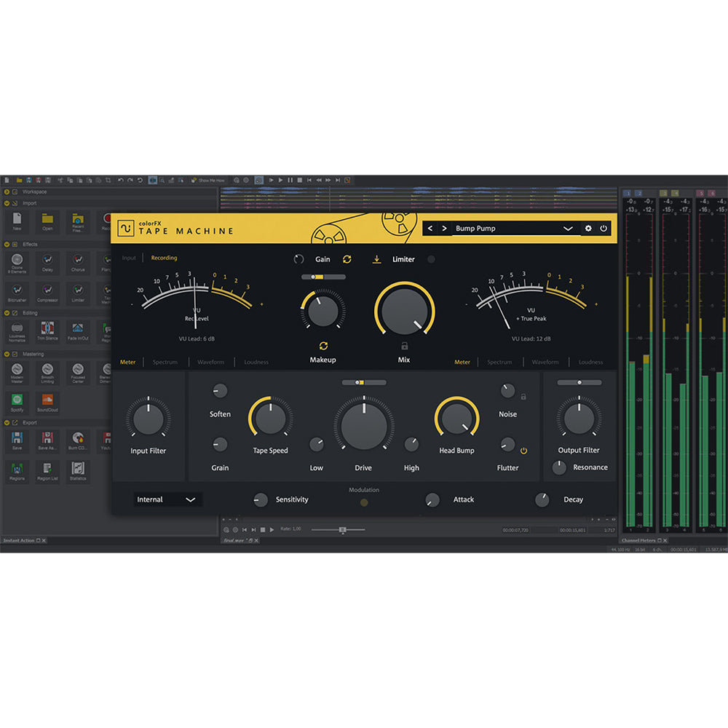The width and height of the screenshot is (728, 728).
Task: Click the Head Bump knob
Action: tap(457, 418)
